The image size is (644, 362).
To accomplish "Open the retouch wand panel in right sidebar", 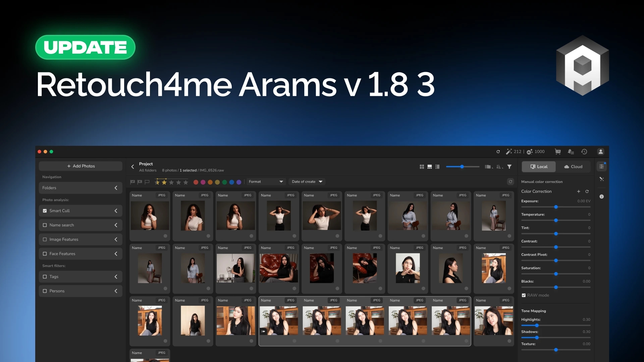I will tap(602, 179).
